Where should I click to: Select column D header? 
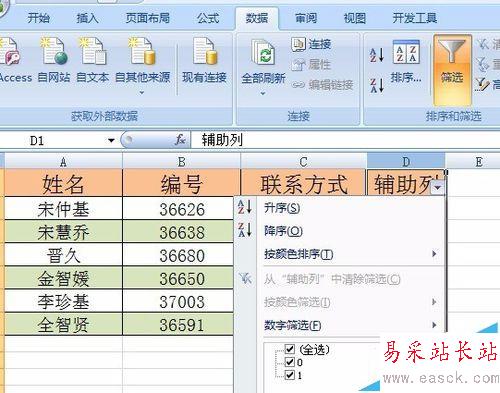click(x=406, y=162)
